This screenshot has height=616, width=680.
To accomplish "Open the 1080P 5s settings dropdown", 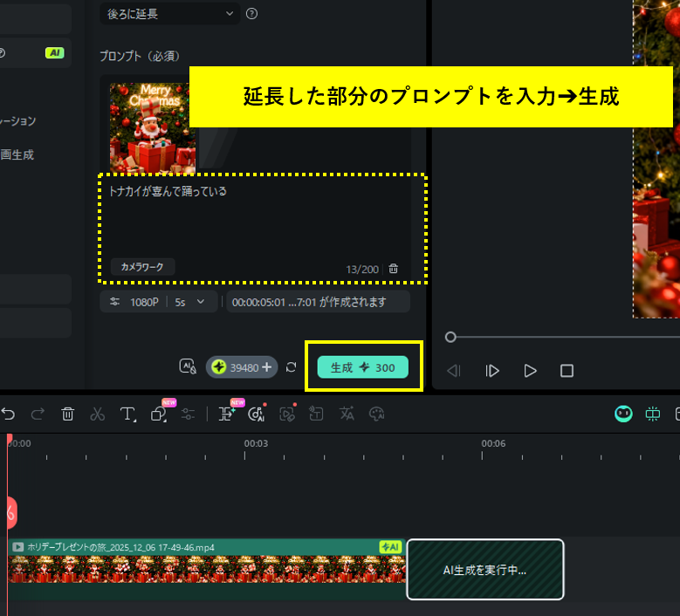I will (159, 302).
